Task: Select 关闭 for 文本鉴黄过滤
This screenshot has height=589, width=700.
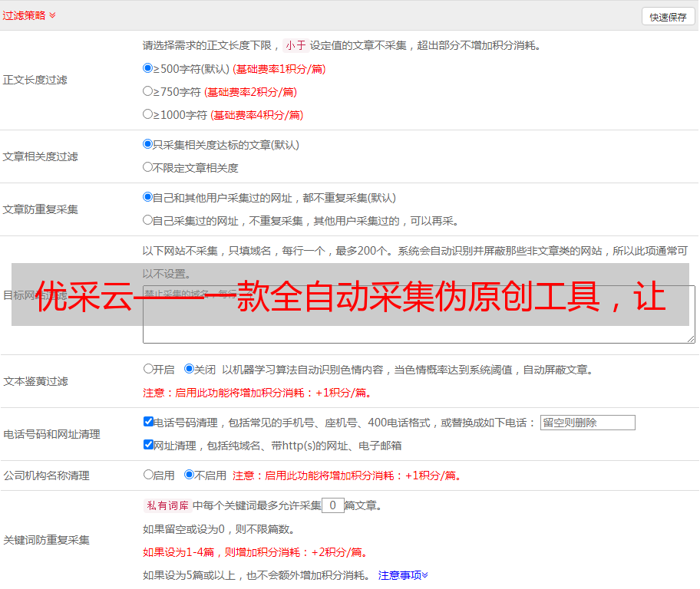Action: click(189, 369)
